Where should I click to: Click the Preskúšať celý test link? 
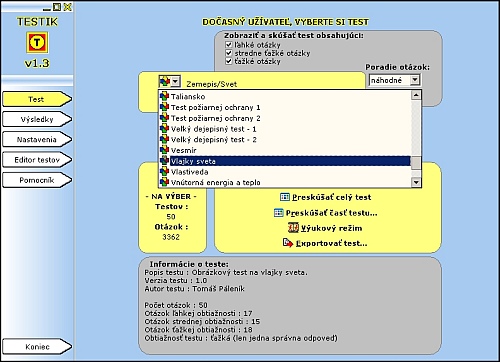point(332,197)
